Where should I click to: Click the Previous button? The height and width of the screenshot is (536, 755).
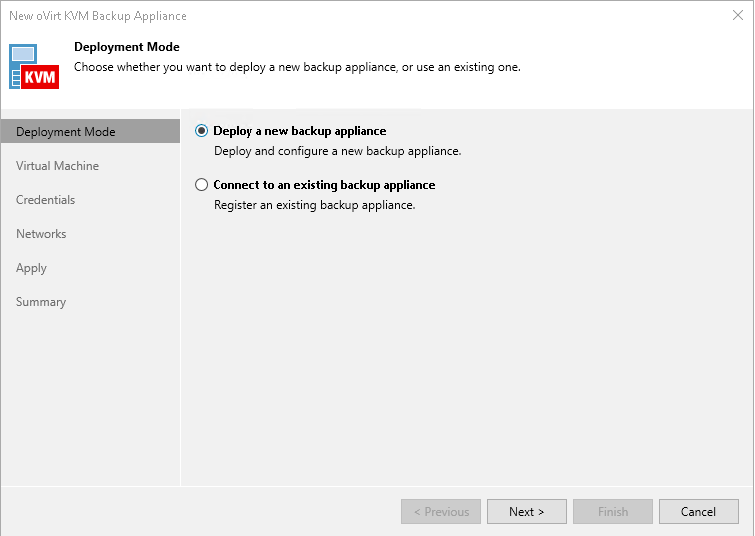tap(441, 512)
